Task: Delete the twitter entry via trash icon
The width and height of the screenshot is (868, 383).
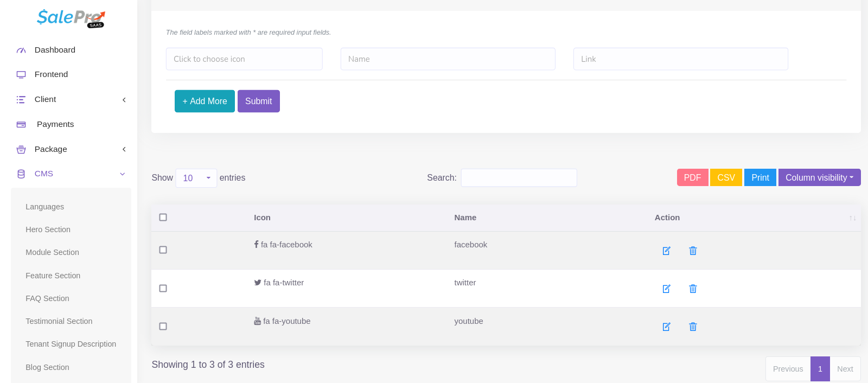Action: point(693,289)
